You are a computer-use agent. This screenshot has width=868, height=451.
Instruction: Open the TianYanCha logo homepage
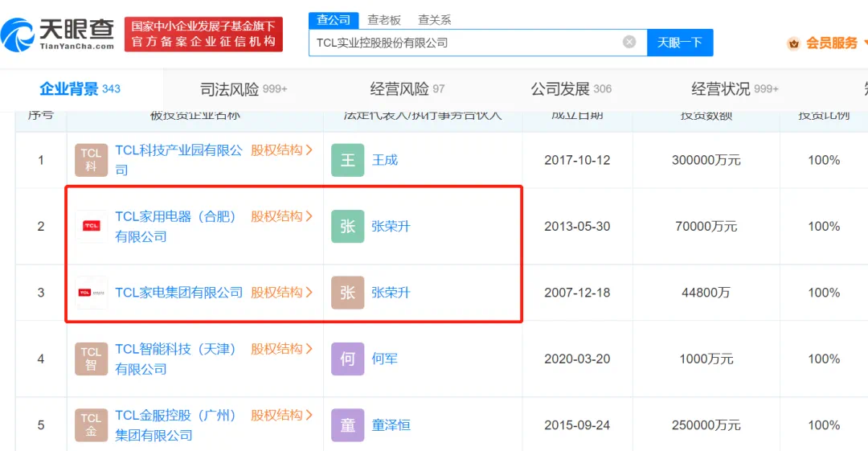pyautogui.click(x=58, y=35)
